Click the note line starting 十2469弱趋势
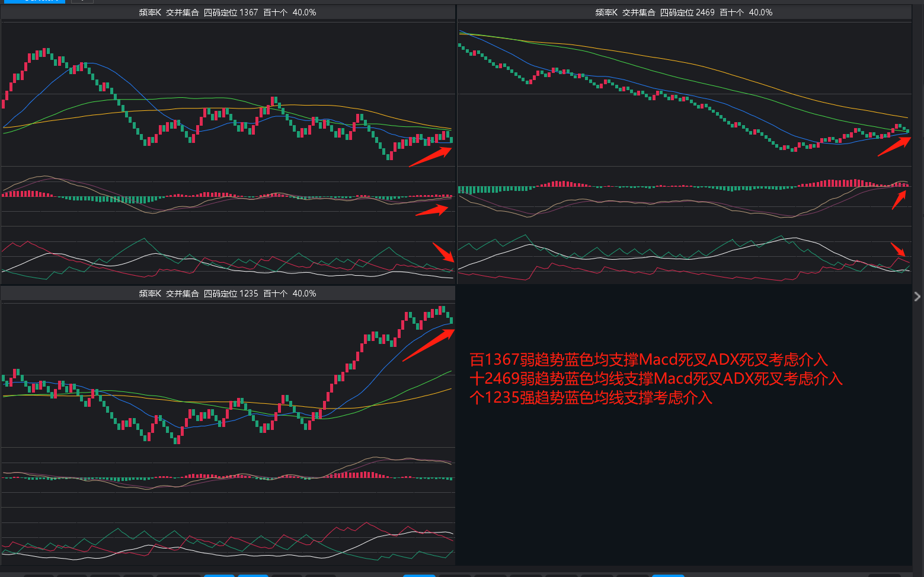The width and height of the screenshot is (924, 577). click(x=656, y=378)
